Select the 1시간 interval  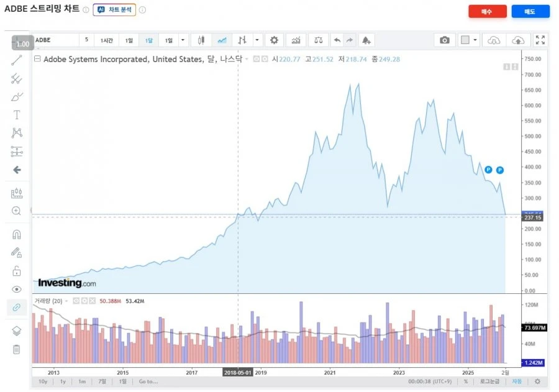107,40
